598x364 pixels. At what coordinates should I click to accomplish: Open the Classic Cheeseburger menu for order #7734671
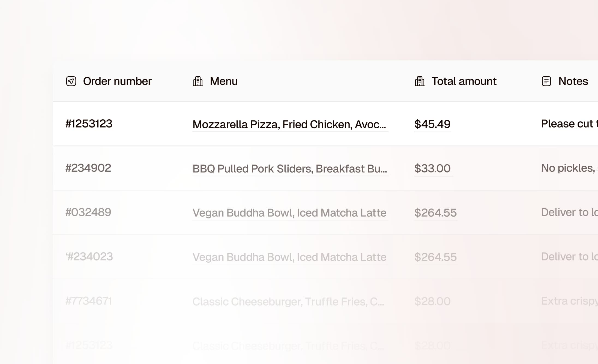(288, 302)
